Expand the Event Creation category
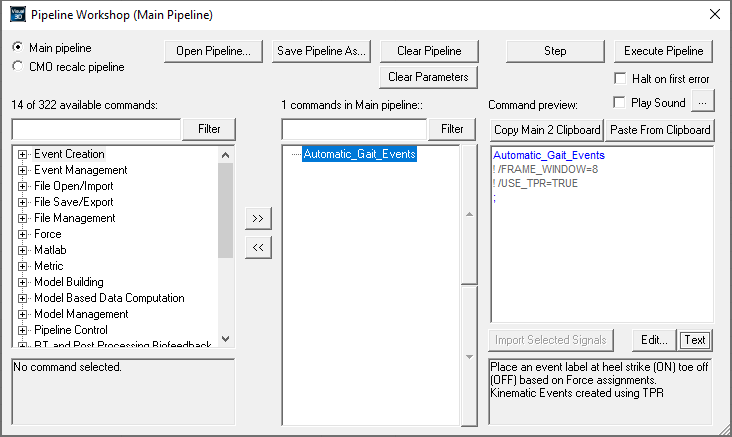Screen dimensions: 732x437 tap(22, 155)
